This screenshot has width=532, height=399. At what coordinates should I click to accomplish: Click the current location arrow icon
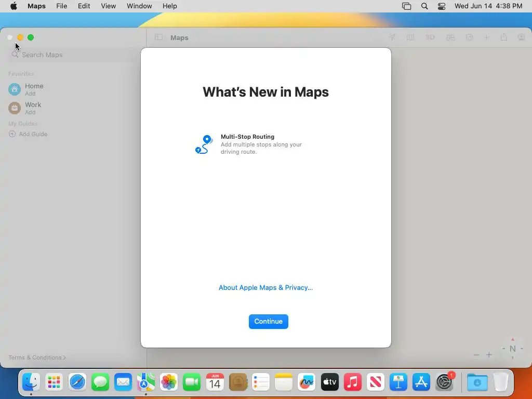point(392,37)
